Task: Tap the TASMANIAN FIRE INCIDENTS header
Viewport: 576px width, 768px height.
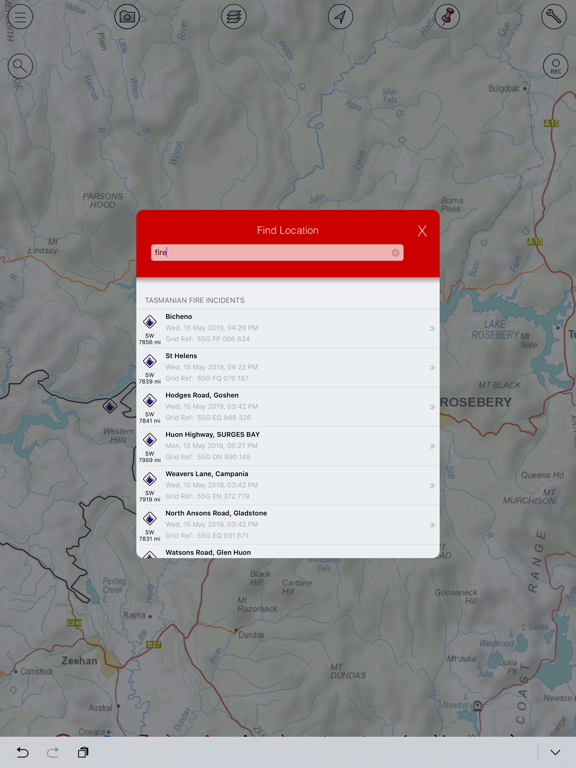Action: [194, 300]
